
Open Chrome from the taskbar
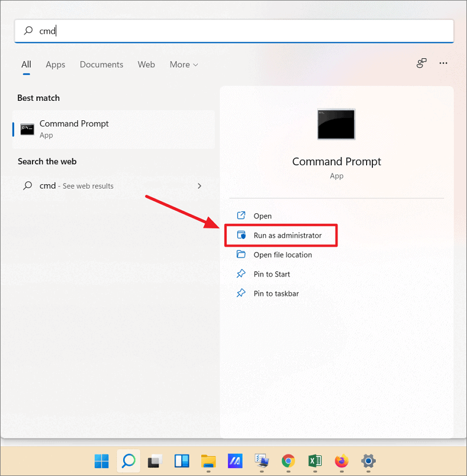click(288, 461)
